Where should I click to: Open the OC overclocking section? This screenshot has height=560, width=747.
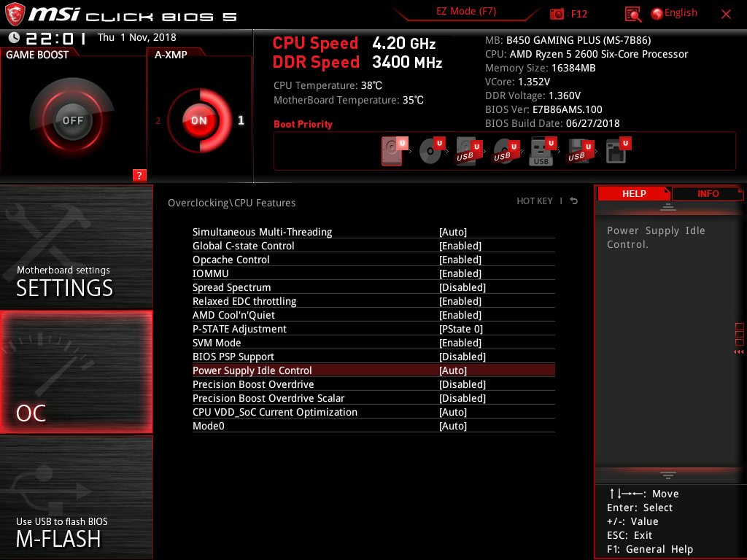point(76,372)
